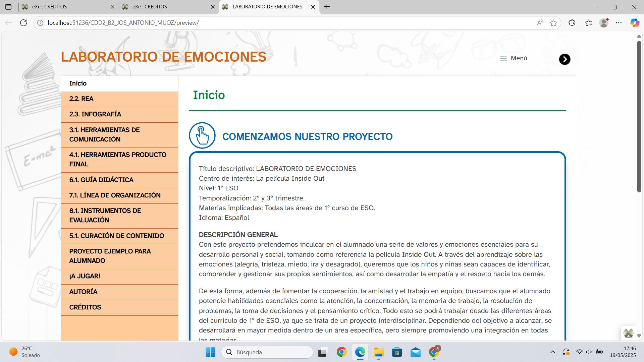This screenshot has width=644, height=362.
Task: Open Task View icon on taskbar
Action: pos(322,352)
